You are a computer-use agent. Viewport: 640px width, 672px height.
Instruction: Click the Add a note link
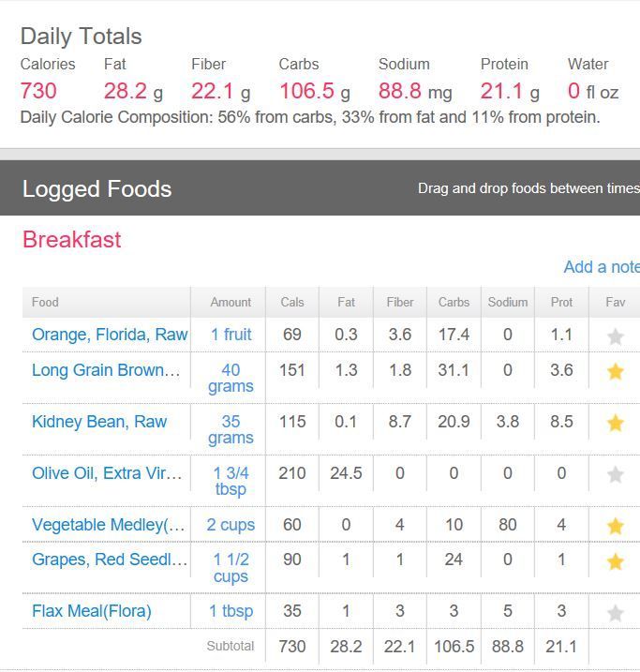(x=601, y=267)
